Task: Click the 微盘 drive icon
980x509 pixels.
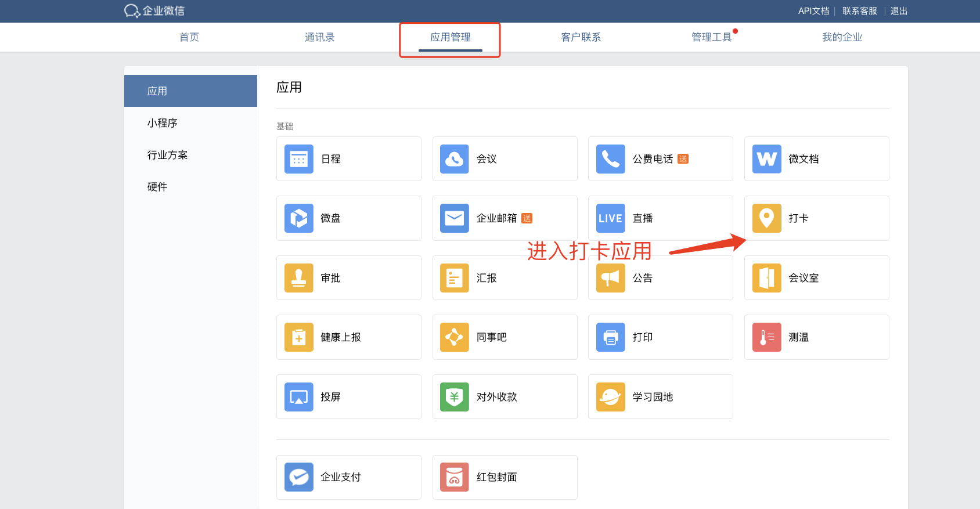Action: pos(299,218)
